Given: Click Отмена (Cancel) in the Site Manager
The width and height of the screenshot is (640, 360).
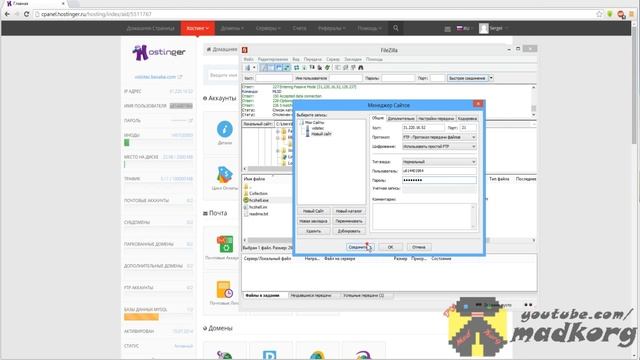Looking at the screenshot, I should pyautogui.click(x=418, y=247).
